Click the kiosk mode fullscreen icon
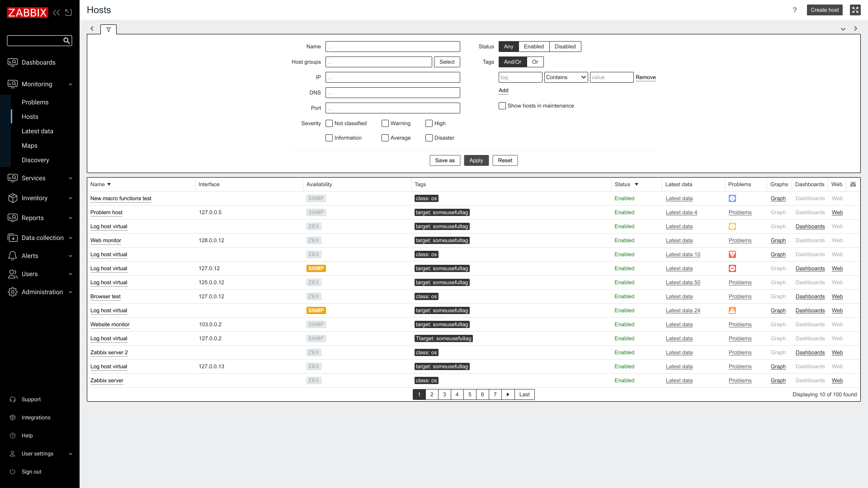This screenshot has height=488, width=868. point(855,10)
